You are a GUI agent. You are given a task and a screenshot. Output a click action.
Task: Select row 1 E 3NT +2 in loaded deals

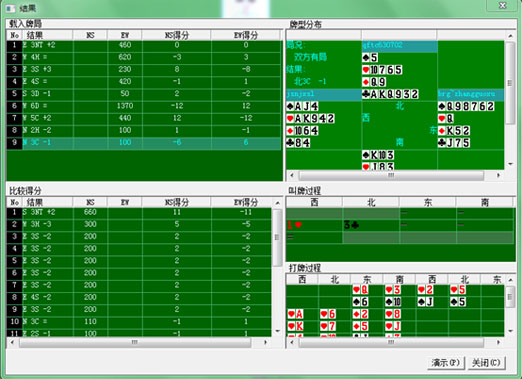[144, 45]
